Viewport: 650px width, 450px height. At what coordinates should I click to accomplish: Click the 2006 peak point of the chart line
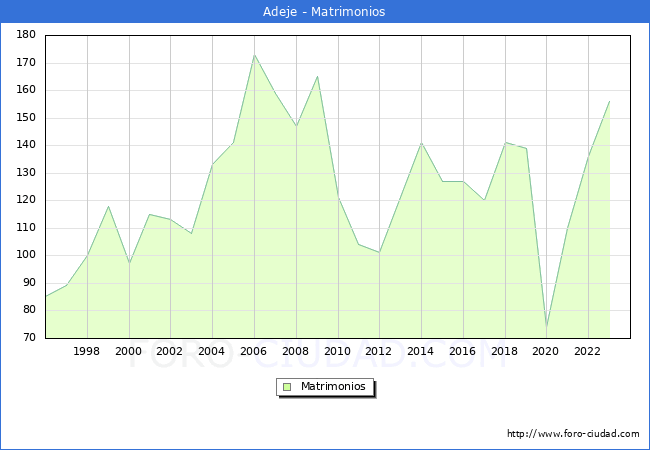coord(254,55)
